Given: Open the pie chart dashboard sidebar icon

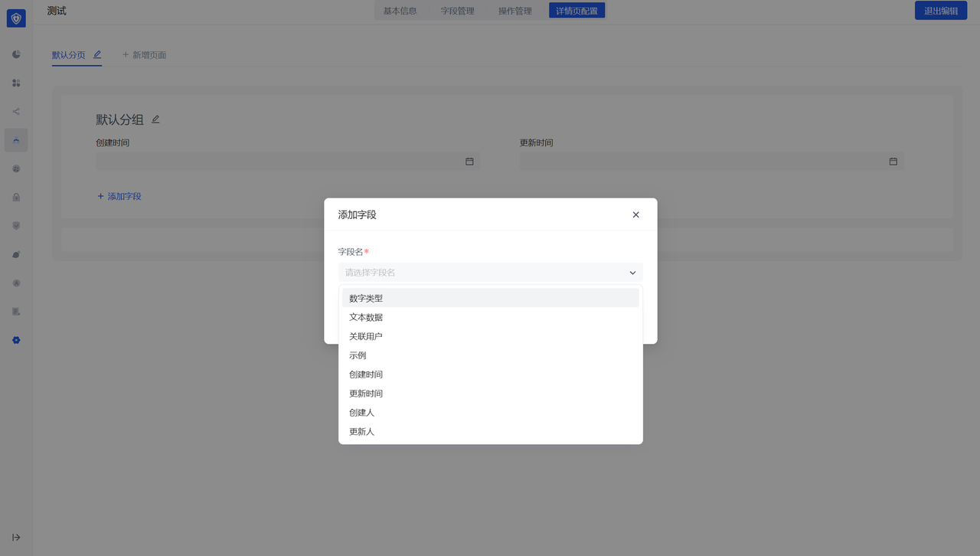Looking at the screenshot, I should [x=16, y=54].
